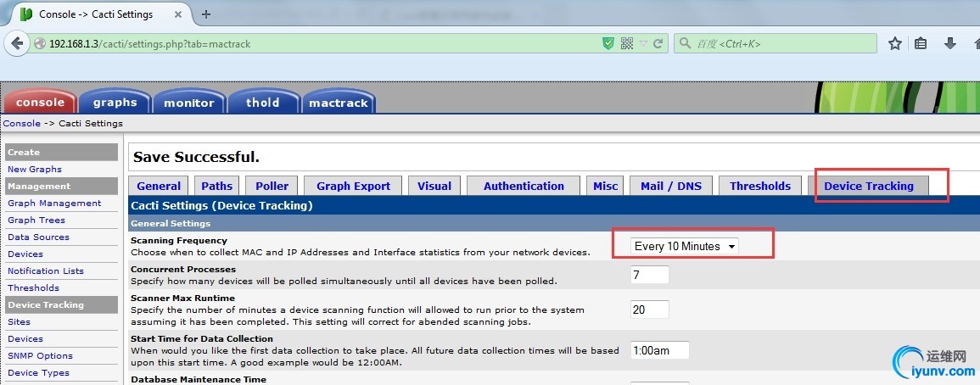Open the bookmarks list icon

coord(921,43)
